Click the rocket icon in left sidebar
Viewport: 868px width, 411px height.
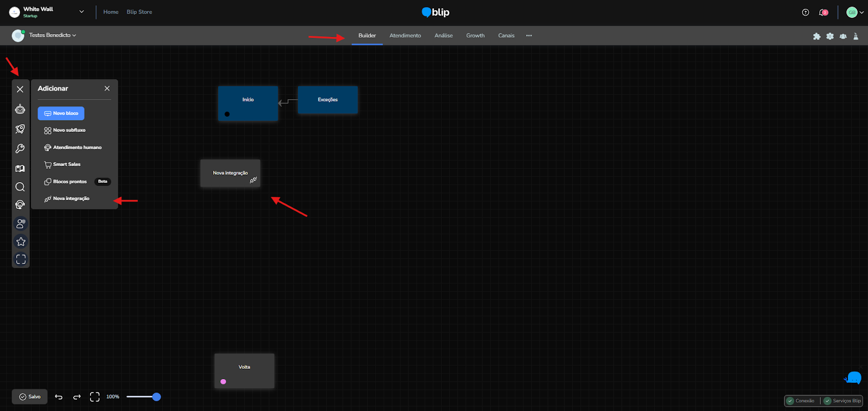click(x=20, y=129)
